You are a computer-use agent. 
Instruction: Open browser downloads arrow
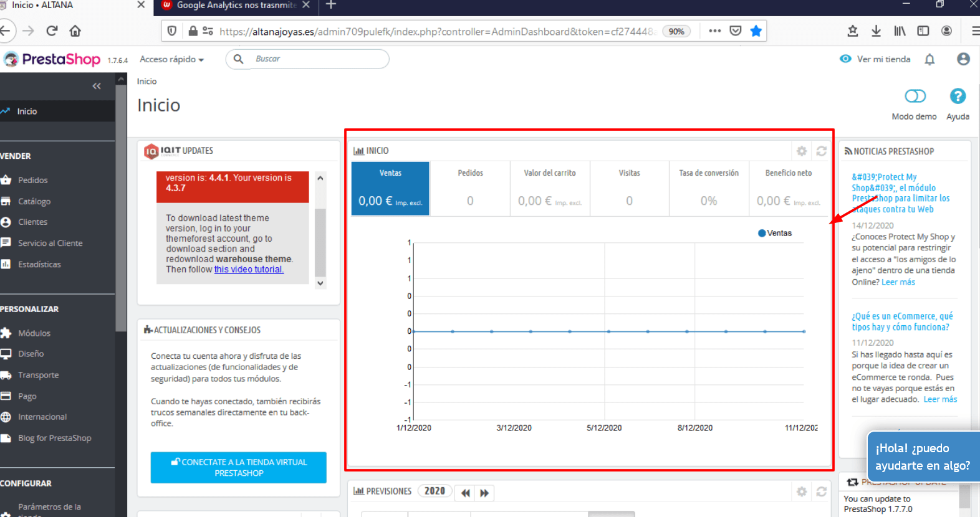point(876,31)
